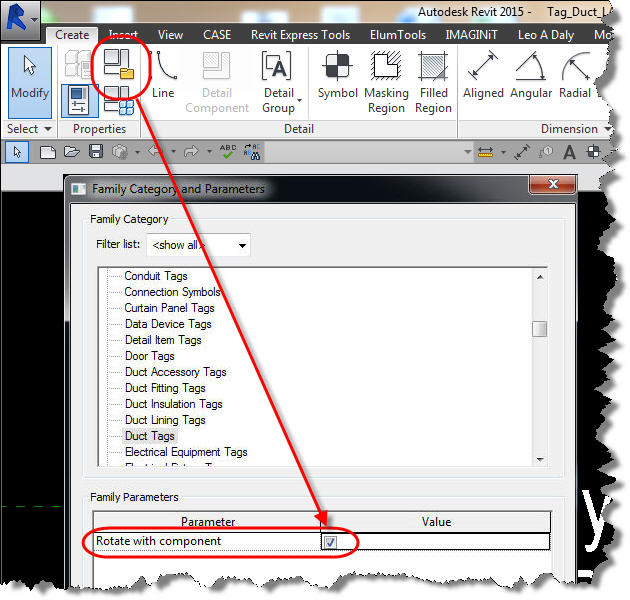Select Duct Lining Tags category
The image size is (630, 600).
coord(165,420)
